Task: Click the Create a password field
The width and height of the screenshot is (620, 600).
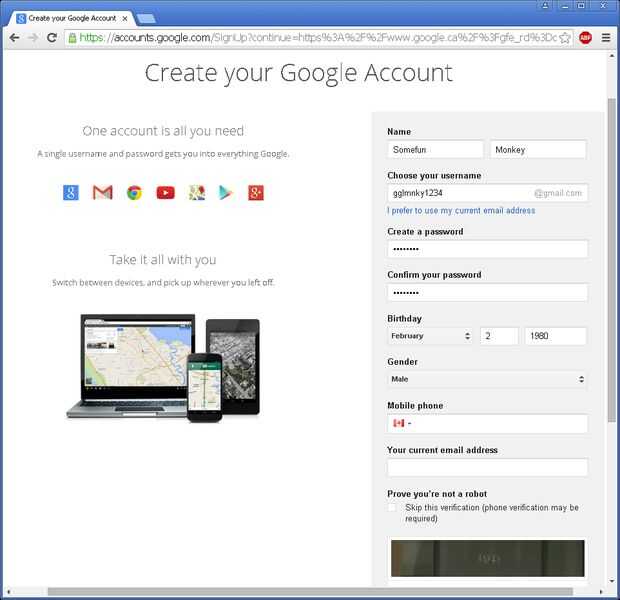Action: (487, 249)
